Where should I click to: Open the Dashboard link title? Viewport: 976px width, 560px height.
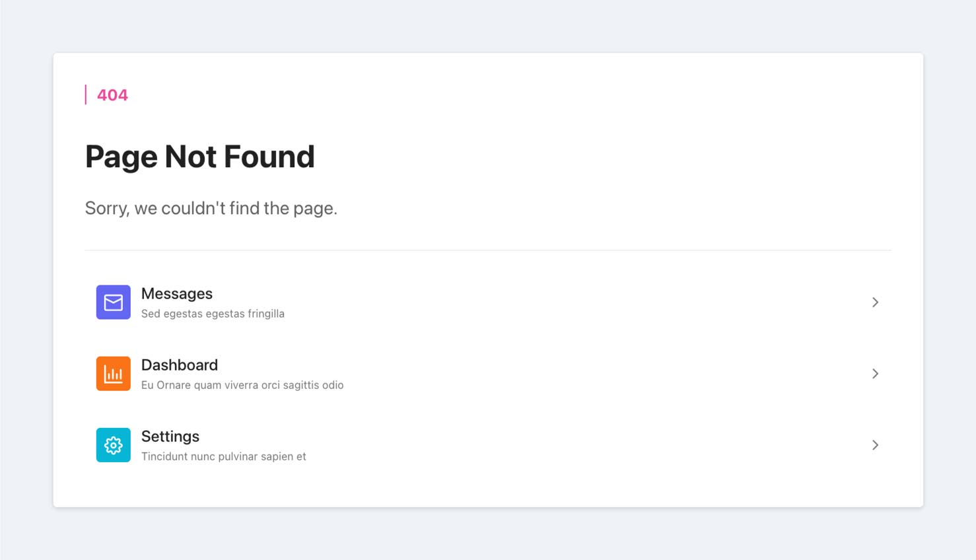[x=180, y=365]
